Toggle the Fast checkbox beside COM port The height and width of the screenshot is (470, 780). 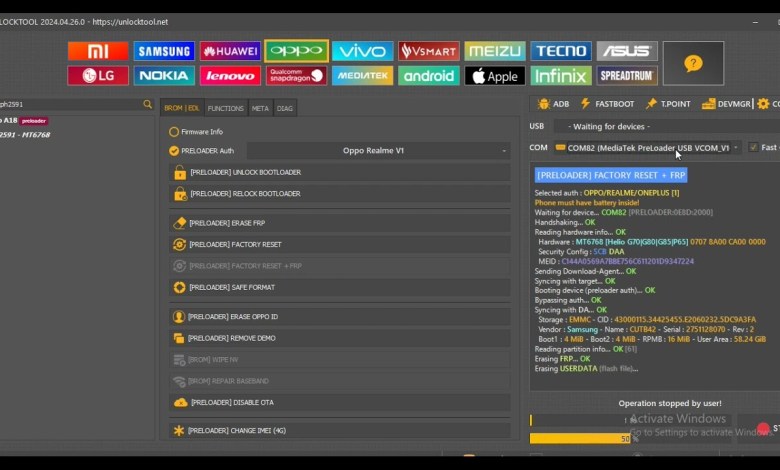(753, 148)
